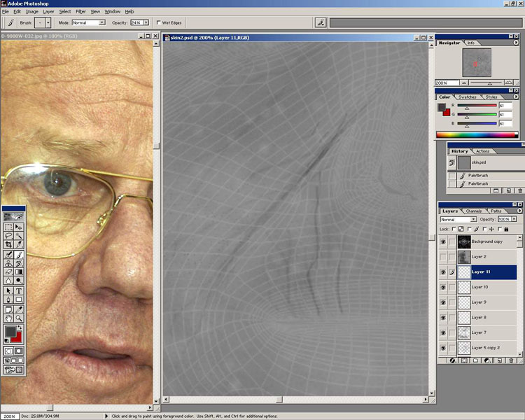Expand the brush preset picker arrow
This screenshot has width=525, height=420.
(48, 22)
